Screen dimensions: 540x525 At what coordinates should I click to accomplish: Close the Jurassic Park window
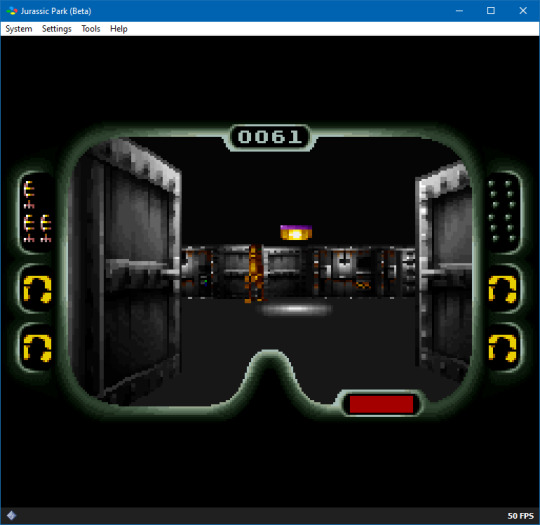click(x=523, y=11)
